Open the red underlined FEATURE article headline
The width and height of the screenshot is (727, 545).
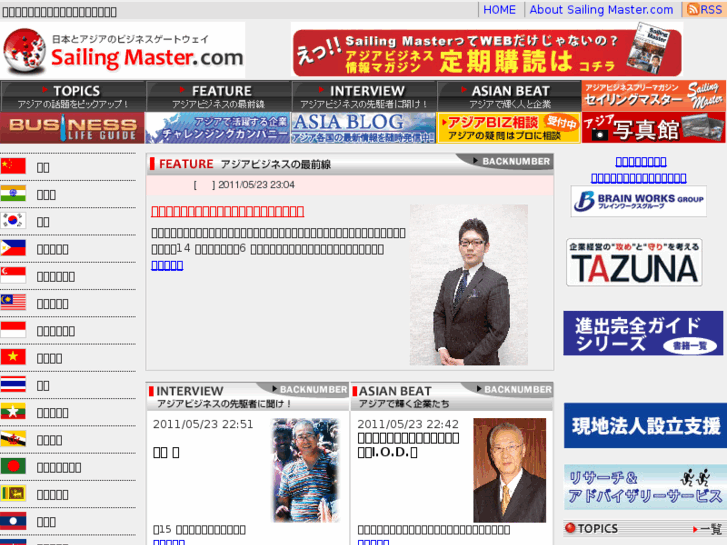tap(228, 212)
